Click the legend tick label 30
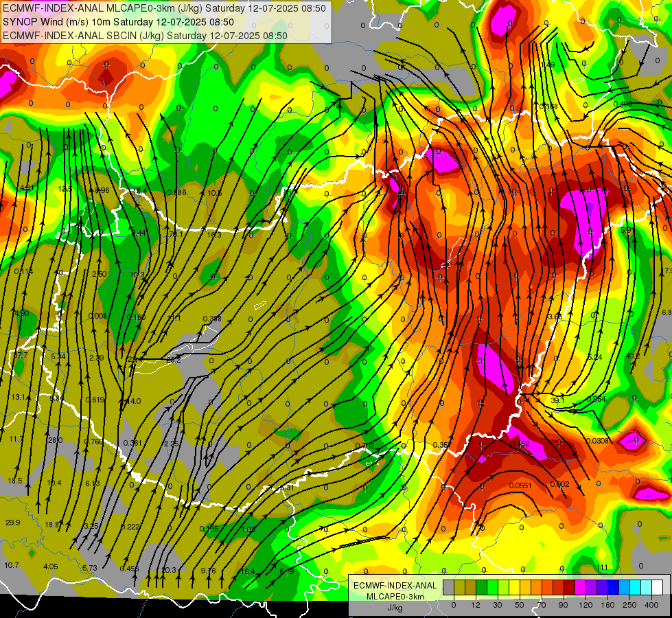672x618 pixels. point(498,605)
